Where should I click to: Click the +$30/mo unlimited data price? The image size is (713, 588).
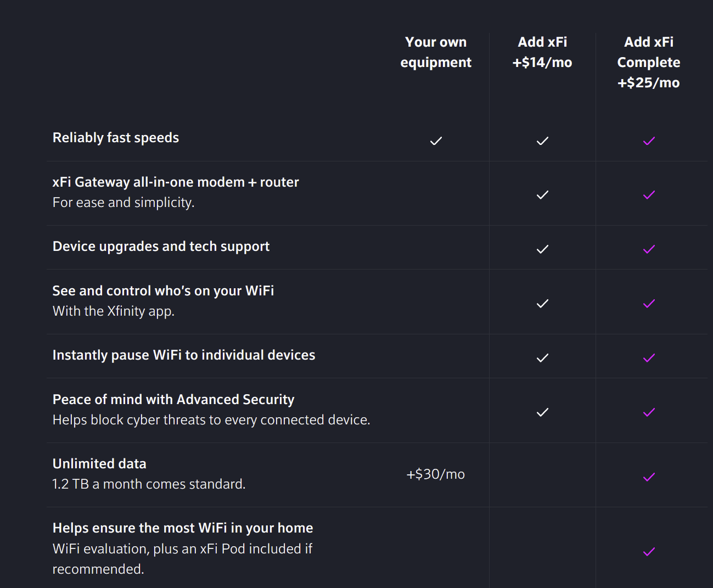436,474
